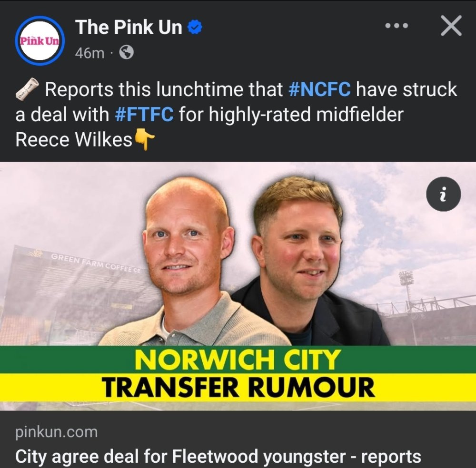Click the pointing-down hand emoji
Viewport: 476px width, 468px height.
pos(144,139)
